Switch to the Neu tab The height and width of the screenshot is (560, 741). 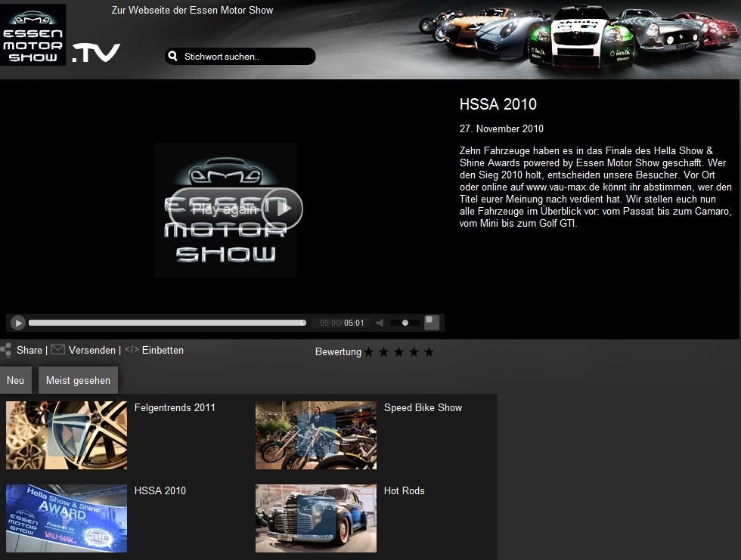(15, 381)
